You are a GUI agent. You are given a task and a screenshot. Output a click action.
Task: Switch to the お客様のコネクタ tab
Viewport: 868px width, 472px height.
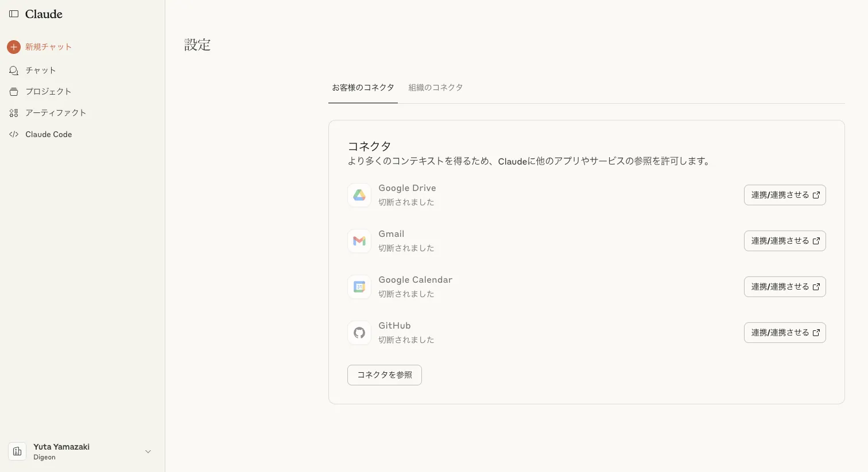click(363, 88)
